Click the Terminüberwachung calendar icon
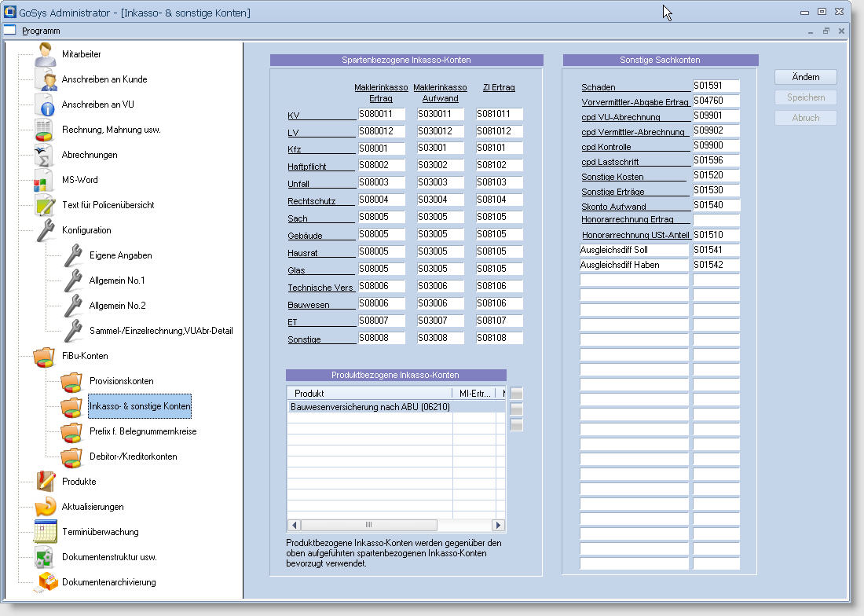The width and height of the screenshot is (864, 616). [45, 532]
